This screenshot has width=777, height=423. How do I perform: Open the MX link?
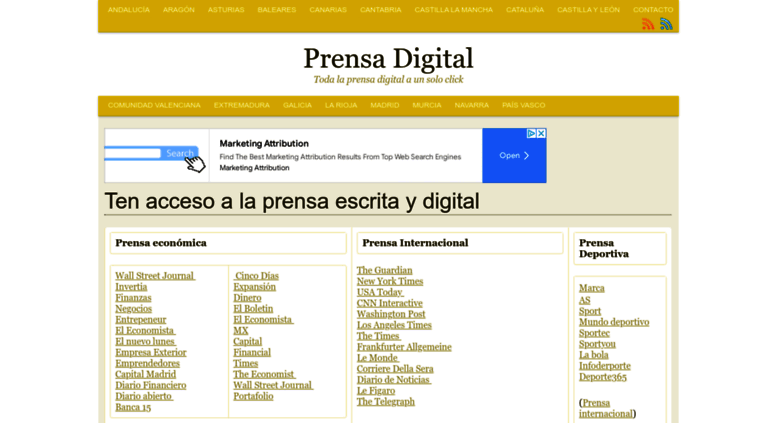coord(241,330)
